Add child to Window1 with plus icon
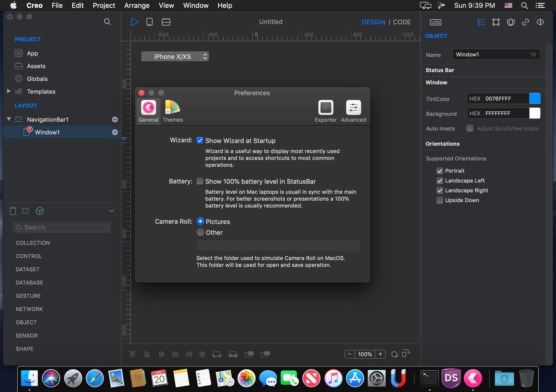Screen dimensions: 556x392 [x=115, y=132]
